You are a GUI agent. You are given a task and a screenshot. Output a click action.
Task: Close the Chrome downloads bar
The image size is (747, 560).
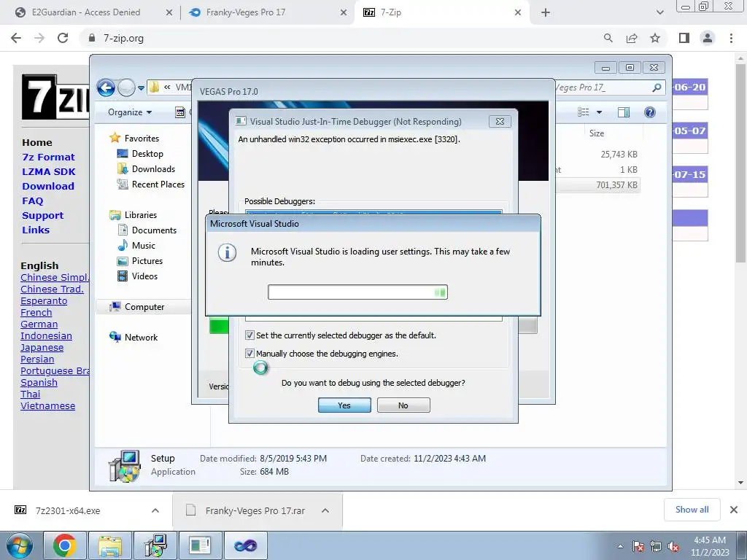734,510
